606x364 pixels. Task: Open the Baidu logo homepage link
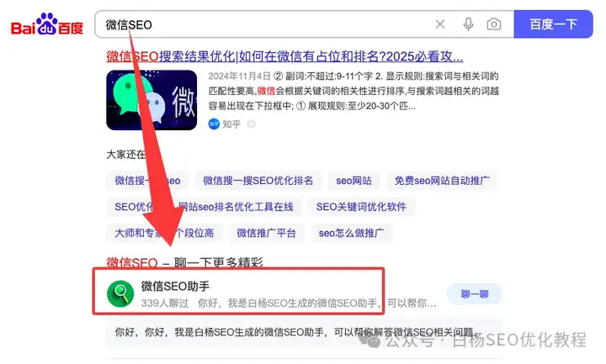47,24
